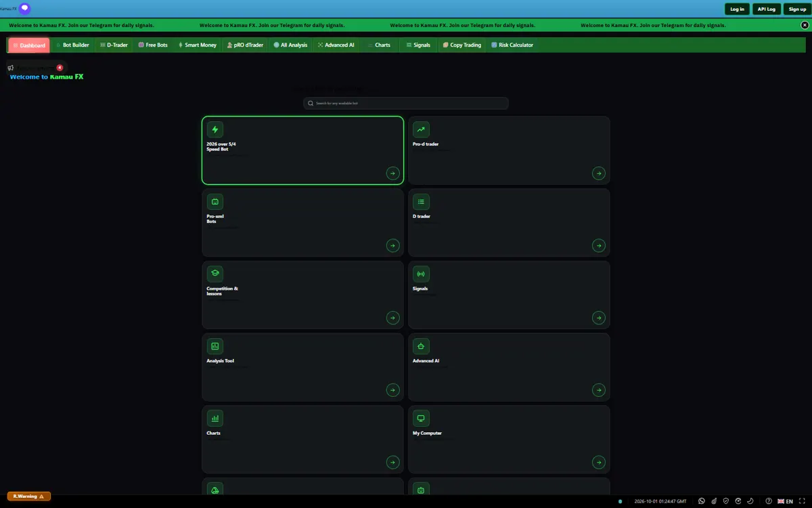The height and width of the screenshot is (508, 812).
Task: Select the Smart Money tab
Action: [197, 45]
